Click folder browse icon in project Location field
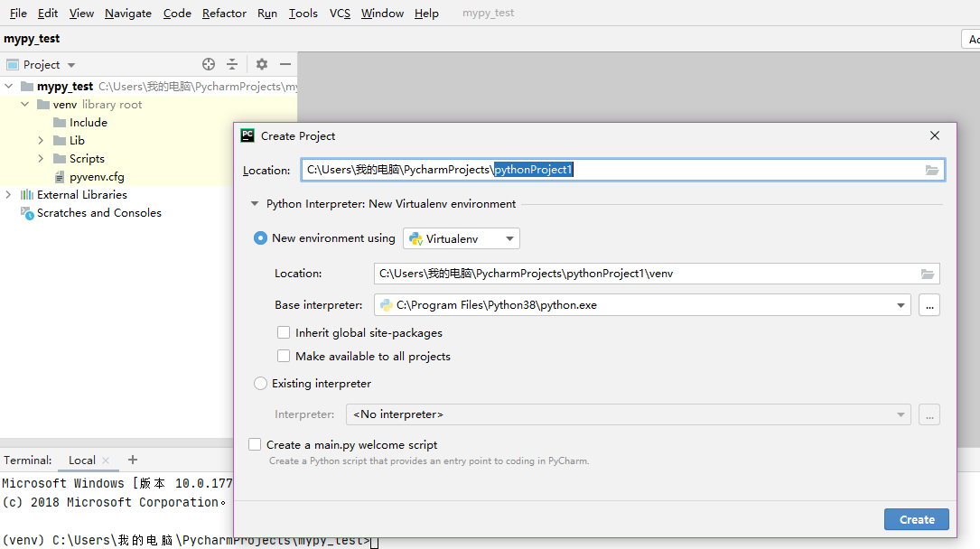 coord(932,170)
